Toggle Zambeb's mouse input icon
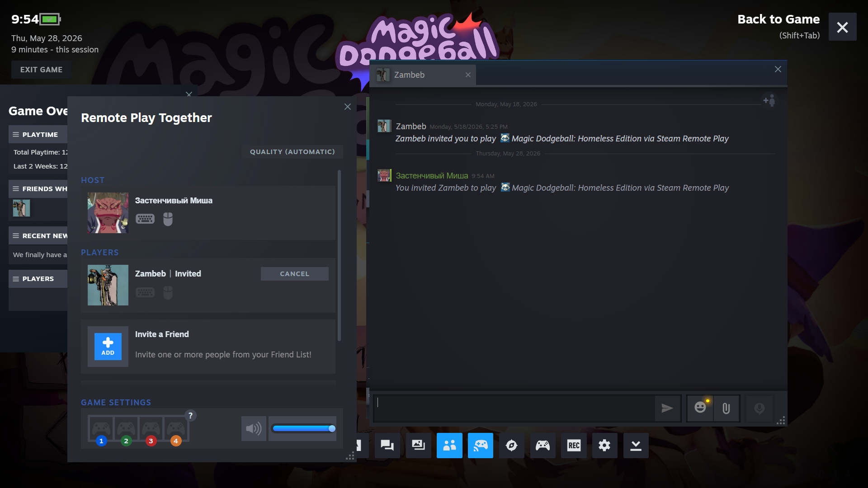This screenshot has height=488, width=868. coord(168,293)
